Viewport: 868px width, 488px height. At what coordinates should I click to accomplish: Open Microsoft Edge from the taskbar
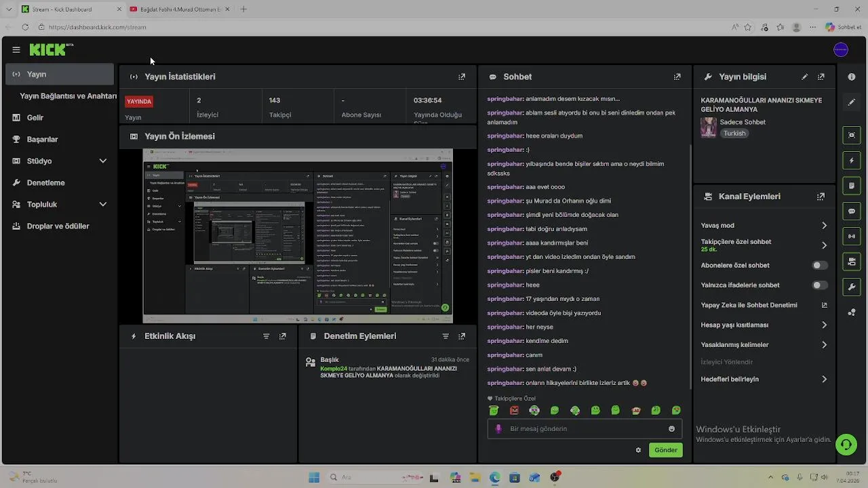[x=495, y=477]
